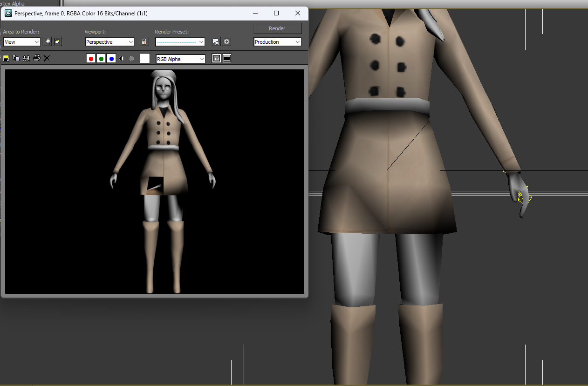Open the Area to Render dropdown
The height and width of the screenshot is (386, 588).
pos(22,42)
